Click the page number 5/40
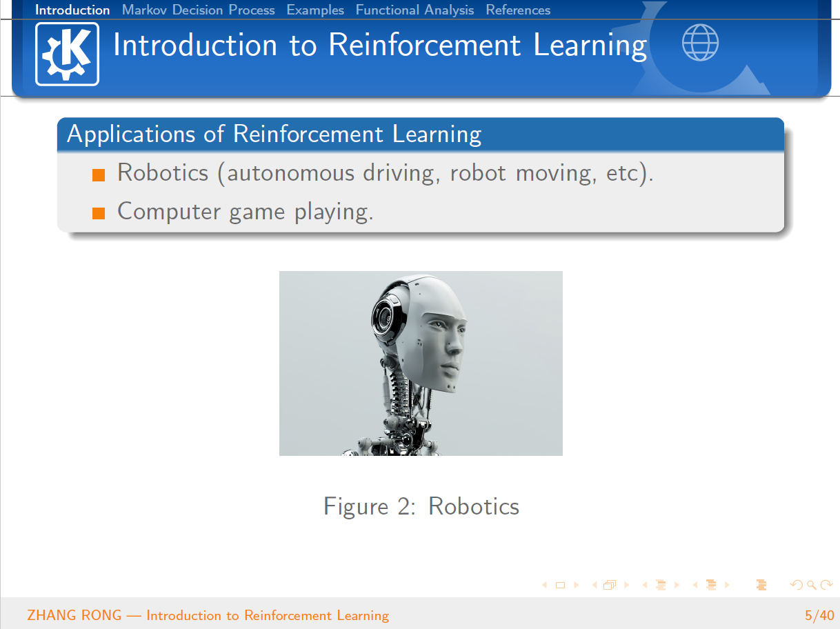Image resolution: width=840 pixels, height=629 pixels. [x=819, y=615]
